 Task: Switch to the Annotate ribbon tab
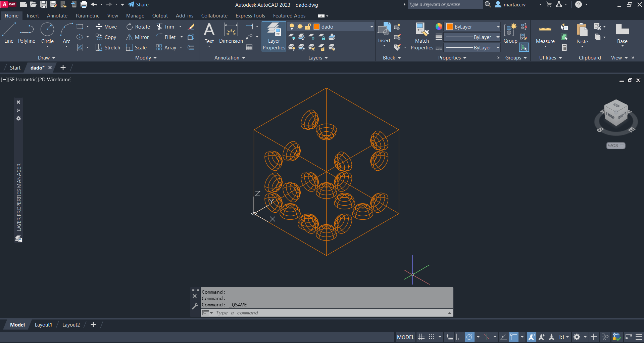click(57, 16)
